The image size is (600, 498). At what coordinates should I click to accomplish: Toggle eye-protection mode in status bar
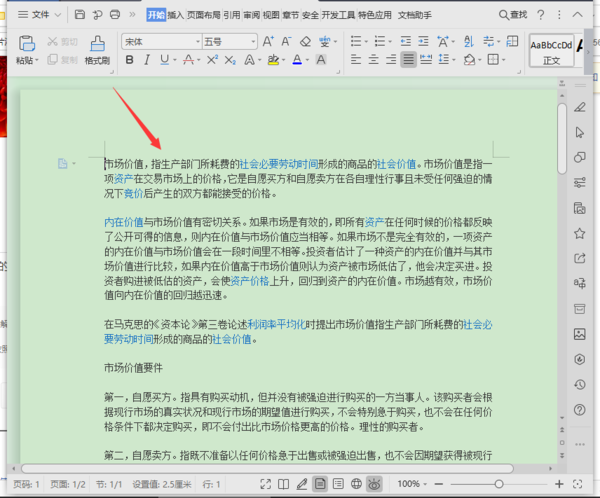tap(375, 484)
